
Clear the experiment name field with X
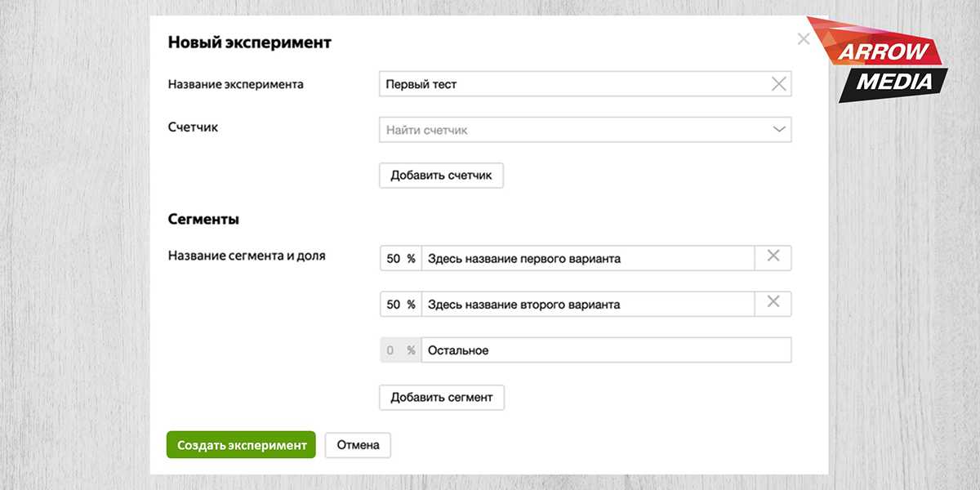point(778,83)
